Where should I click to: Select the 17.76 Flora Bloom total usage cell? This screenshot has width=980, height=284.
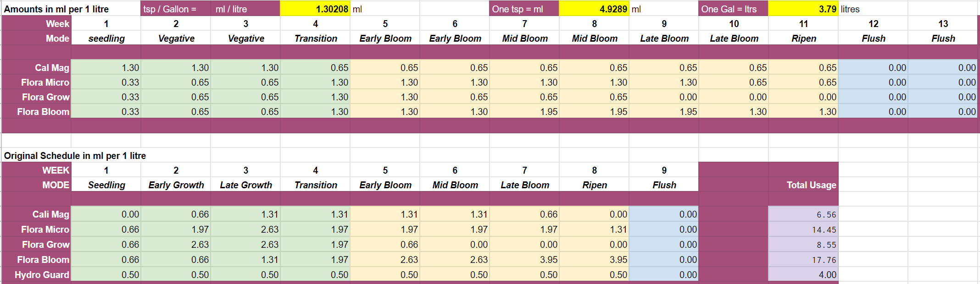pos(803,260)
